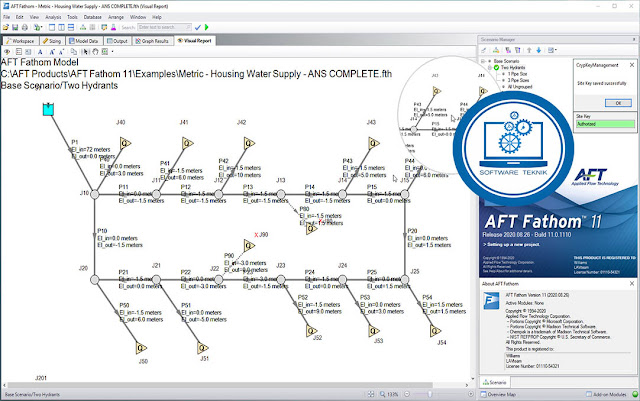
Task: Select the single pane window layout icon
Action: click(x=52, y=27)
